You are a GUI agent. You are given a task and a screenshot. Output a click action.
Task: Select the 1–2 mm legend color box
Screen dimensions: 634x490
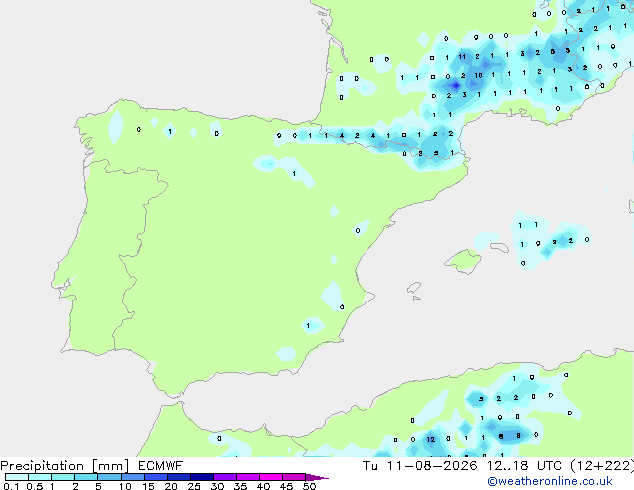[x=63, y=477]
